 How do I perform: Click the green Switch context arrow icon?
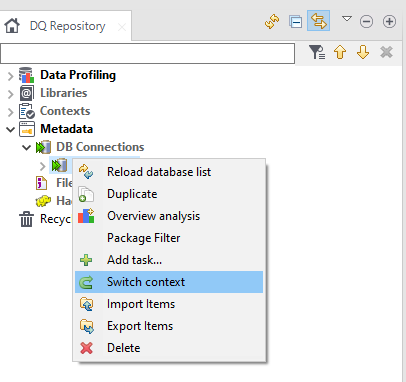pos(86,282)
